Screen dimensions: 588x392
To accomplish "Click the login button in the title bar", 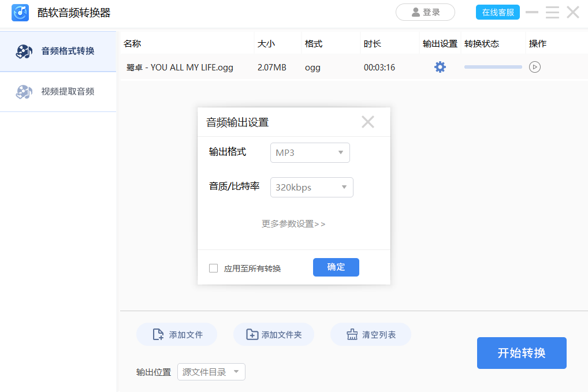I will point(425,12).
